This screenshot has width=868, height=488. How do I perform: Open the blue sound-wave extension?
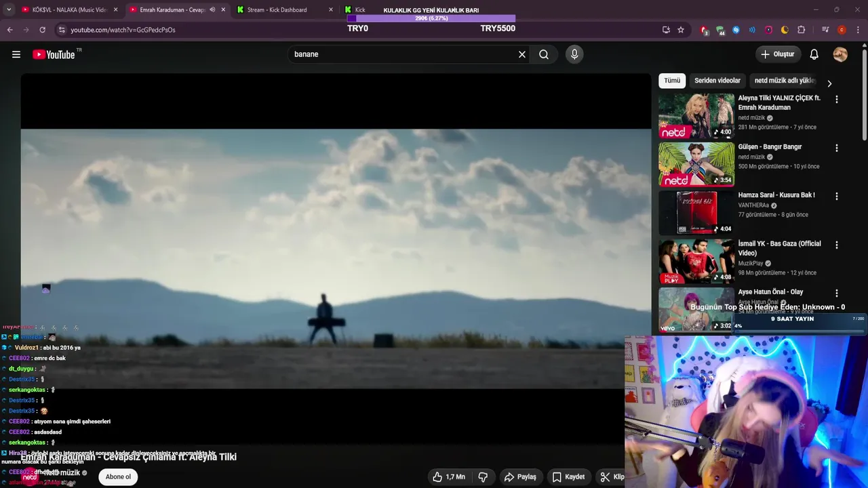coord(752,30)
